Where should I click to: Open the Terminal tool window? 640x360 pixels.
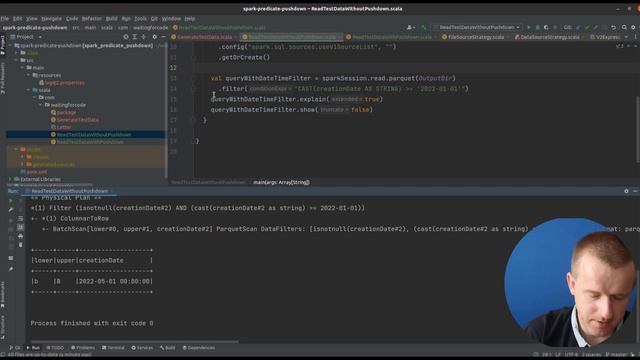[x=113, y=348]
